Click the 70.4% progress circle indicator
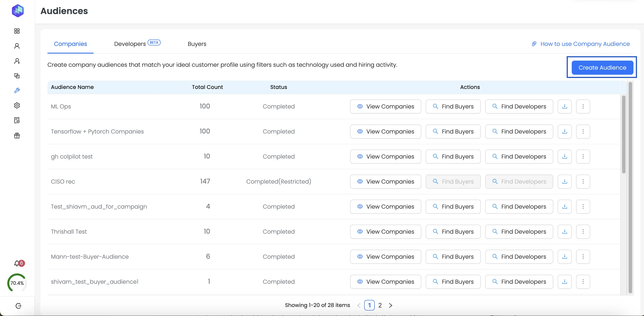 click(x=17, y=283)
